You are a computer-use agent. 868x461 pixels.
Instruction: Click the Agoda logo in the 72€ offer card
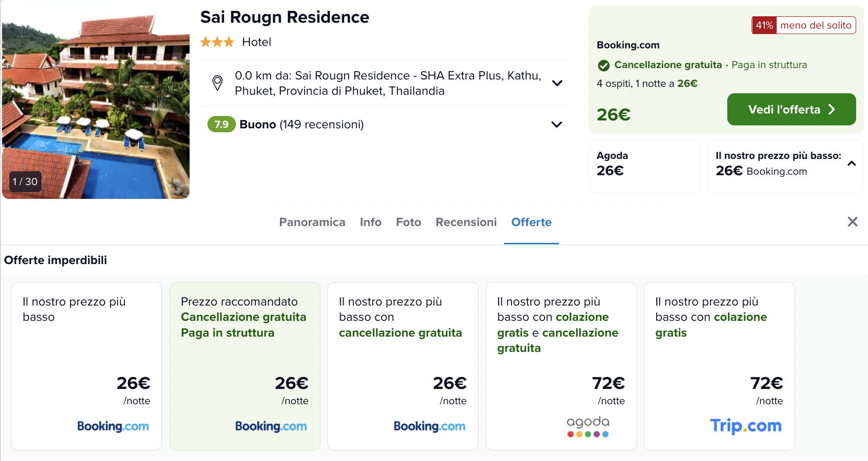pos(588,426)
